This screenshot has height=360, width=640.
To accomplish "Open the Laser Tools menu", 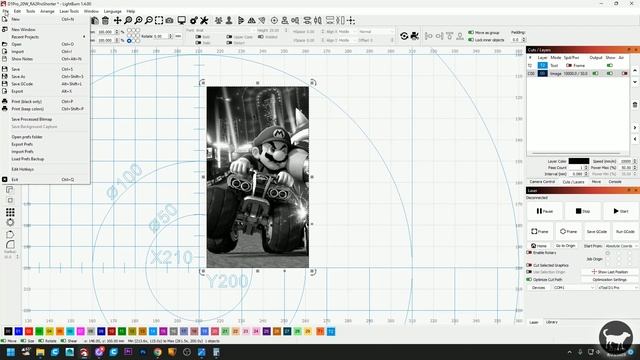I will click(69, 11).
